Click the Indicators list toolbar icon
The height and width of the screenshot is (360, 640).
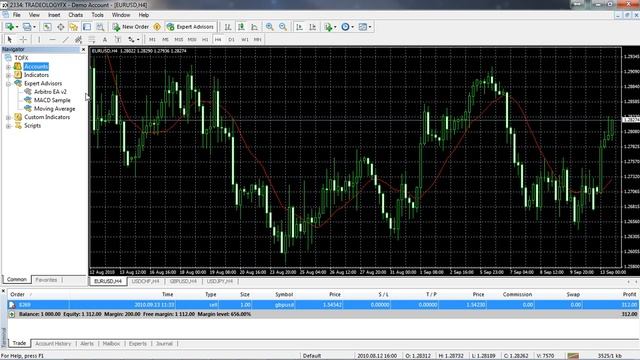coord(328,27)
